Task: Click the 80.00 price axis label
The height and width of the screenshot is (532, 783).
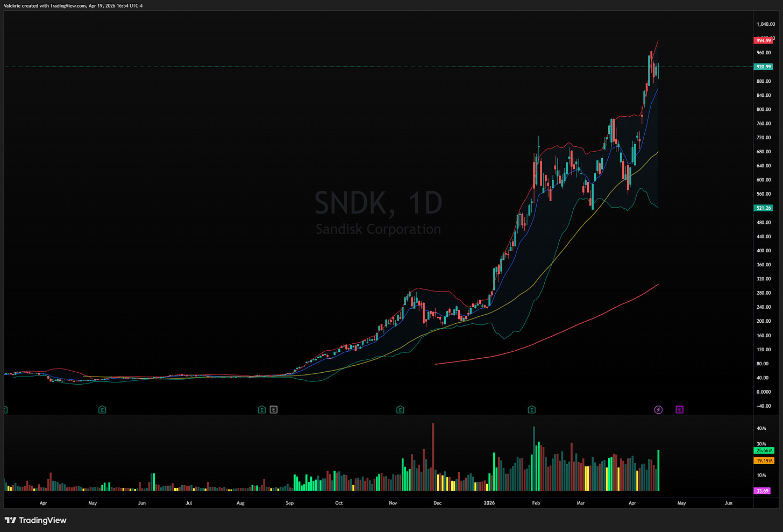Action: 763,364
